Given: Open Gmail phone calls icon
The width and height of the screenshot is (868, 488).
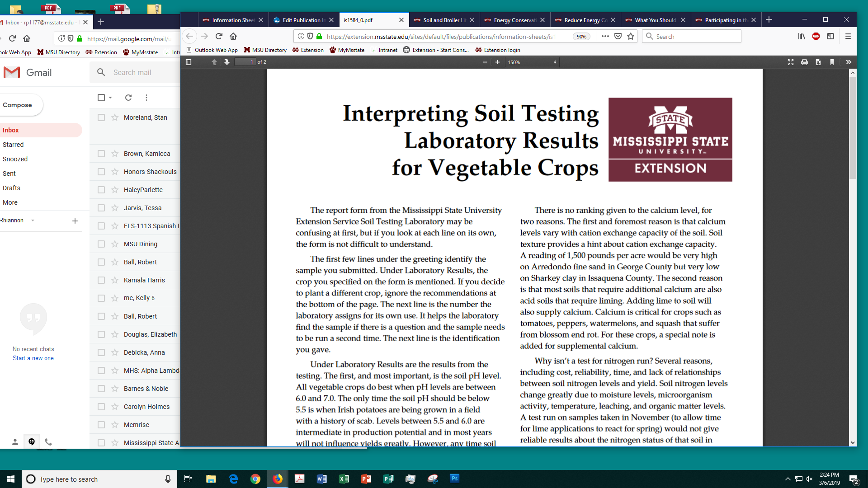Looking at the screenshot, I should (x=48, y=442).
